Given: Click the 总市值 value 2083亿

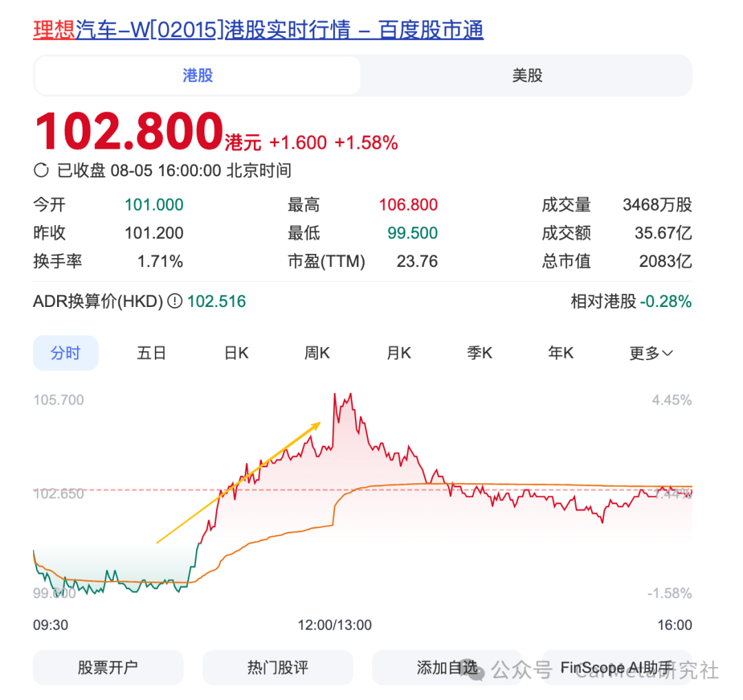Looking at the screenshot, I should [666, 261].
